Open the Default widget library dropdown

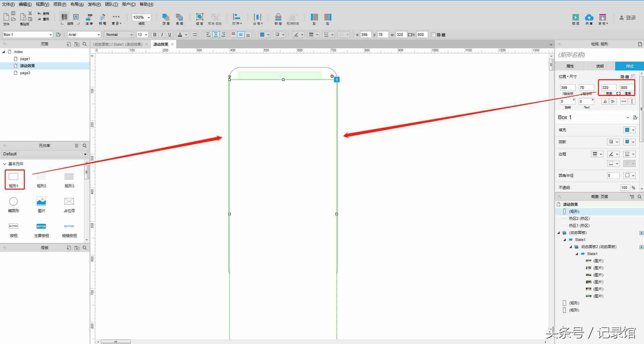pyautogui.click(x=45, y=154)
